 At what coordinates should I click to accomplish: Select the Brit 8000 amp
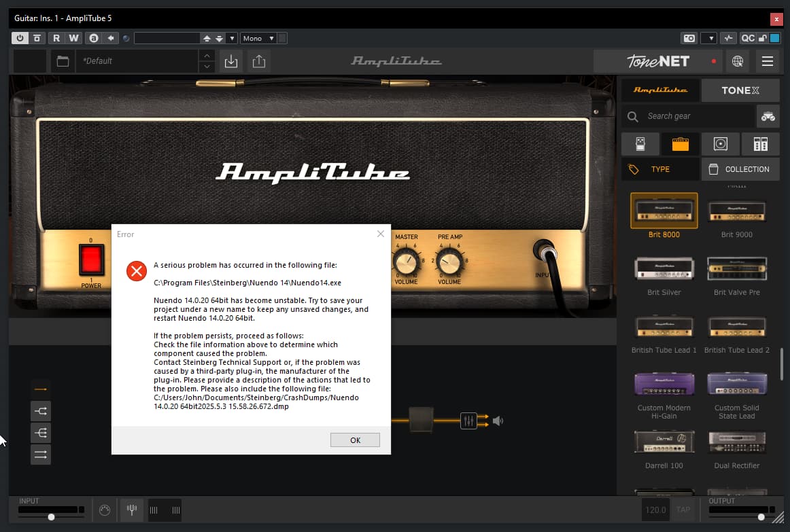point(664,216)
